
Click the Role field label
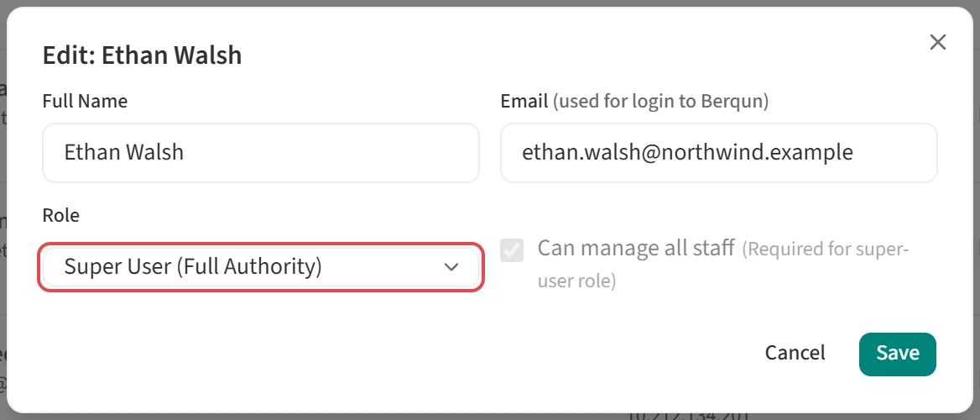tap(60, 215)
